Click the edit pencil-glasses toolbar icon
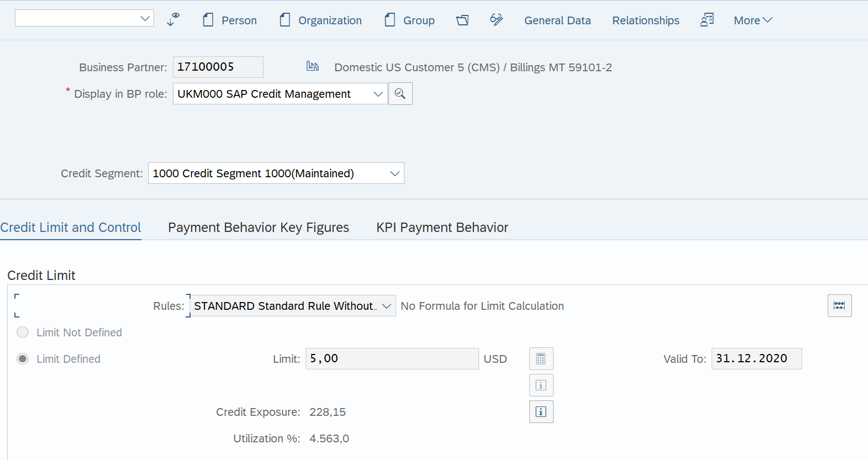868x460 pixels. click(496, 20)
